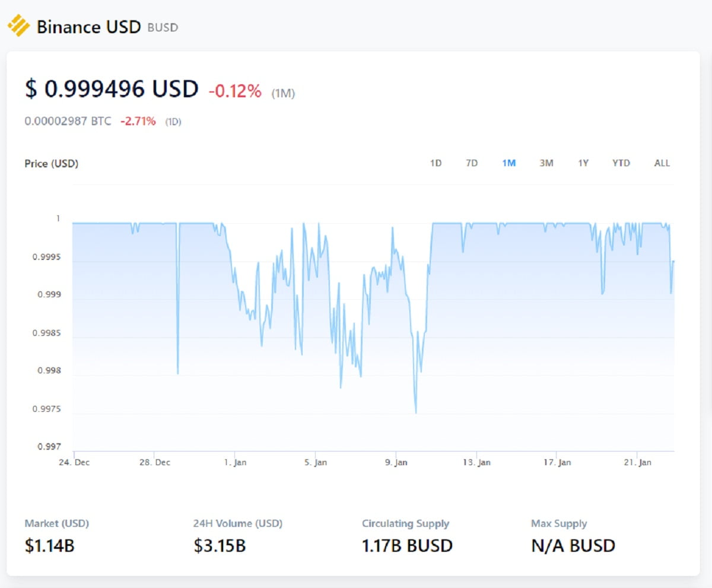
Task: Click the $ 0.999496 USD price
Action: (x=112, y=89)
